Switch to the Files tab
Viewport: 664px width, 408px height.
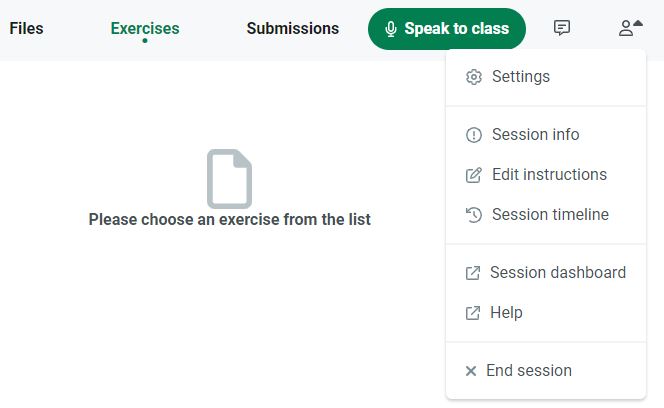26,28
